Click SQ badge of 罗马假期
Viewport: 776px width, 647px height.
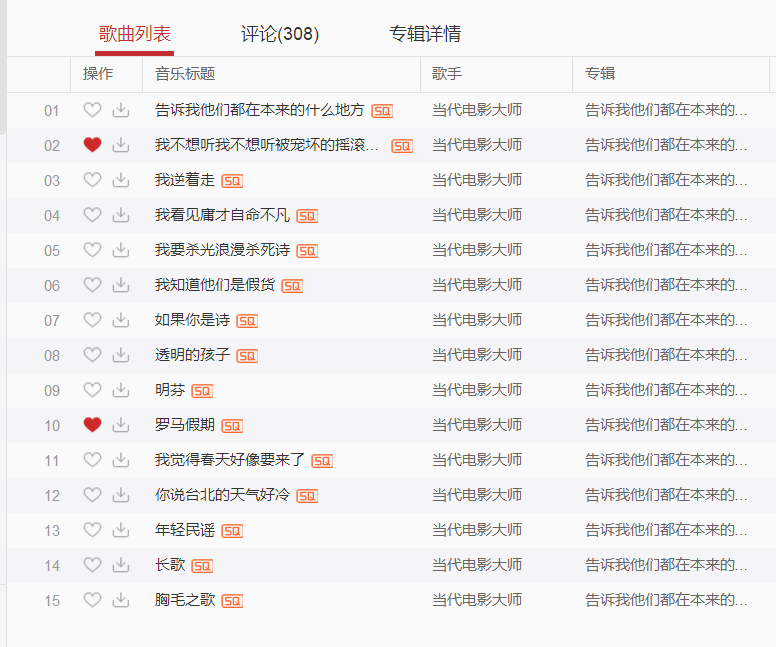point(232,426)
